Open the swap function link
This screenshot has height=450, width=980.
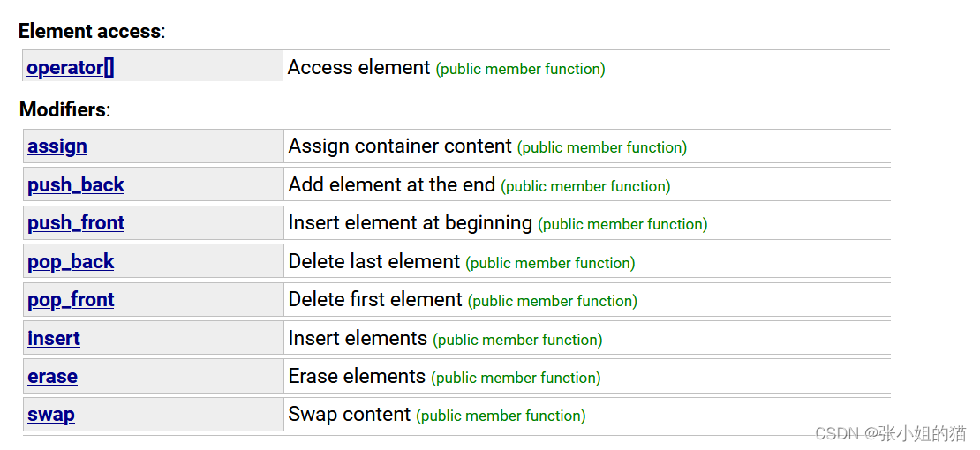tap(51, 415)
